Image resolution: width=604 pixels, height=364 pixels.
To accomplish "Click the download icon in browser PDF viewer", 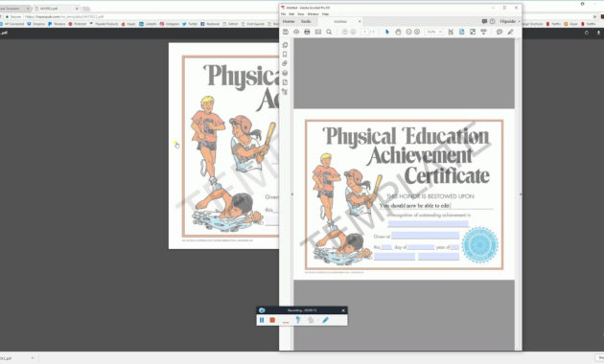I will tap(598, 33).
